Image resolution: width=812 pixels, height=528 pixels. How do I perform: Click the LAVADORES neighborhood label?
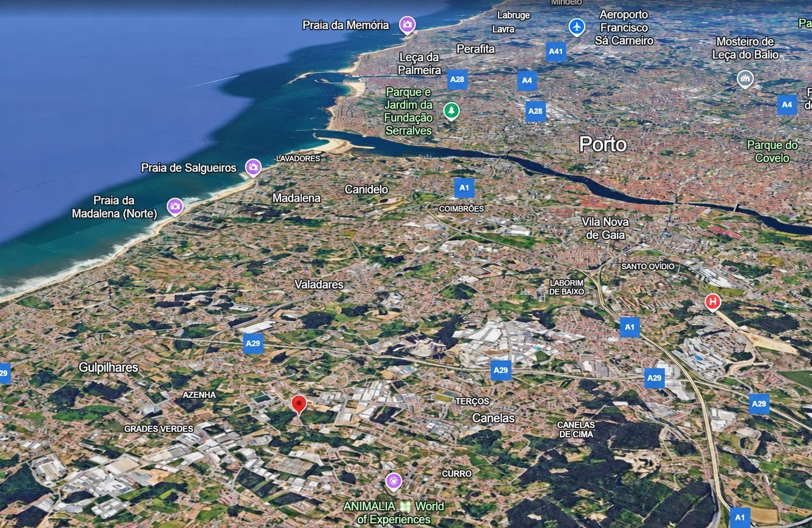298,158
